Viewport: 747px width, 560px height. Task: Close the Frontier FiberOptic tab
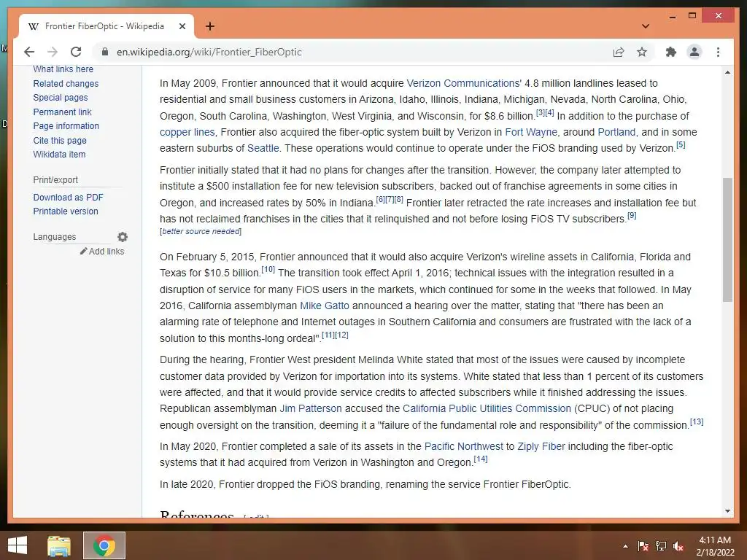182,27
